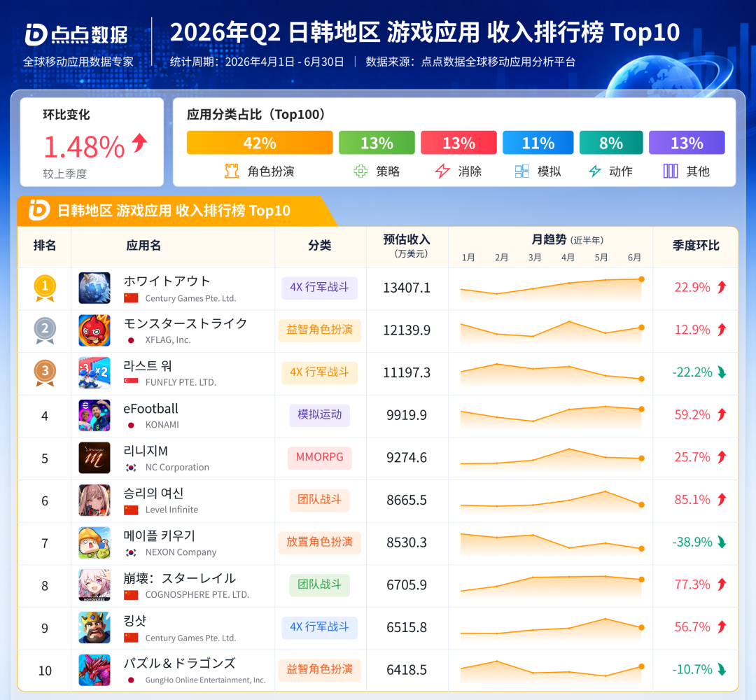Click the revenue value 11197.3
The height and width of the screenshot is (700, 756).
coord(407,372)
